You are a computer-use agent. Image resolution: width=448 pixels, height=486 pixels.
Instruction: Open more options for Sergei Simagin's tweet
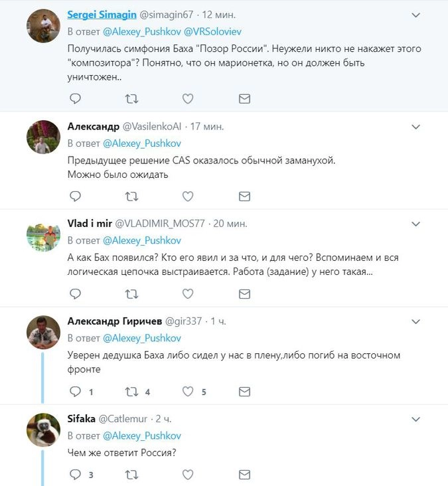(415, 15)
